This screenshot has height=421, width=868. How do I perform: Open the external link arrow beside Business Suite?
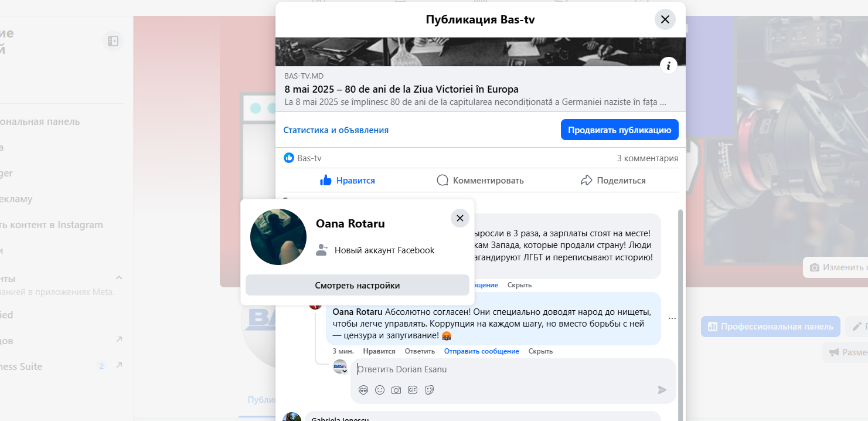[x=119, y=366]
